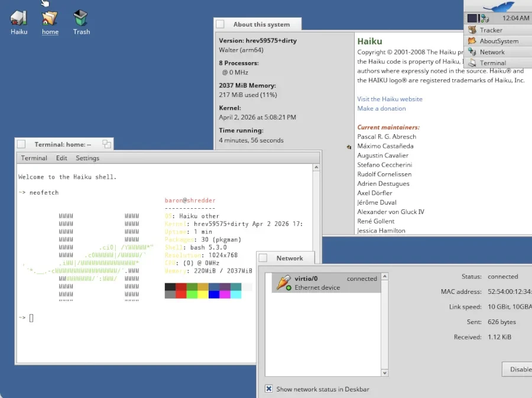Select the virtio/0 Ethernet device icon

(284, 283)
